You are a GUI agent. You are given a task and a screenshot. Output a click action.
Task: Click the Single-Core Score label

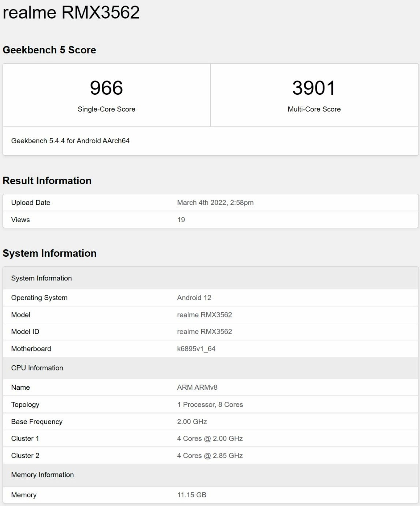tap(106, 109)
